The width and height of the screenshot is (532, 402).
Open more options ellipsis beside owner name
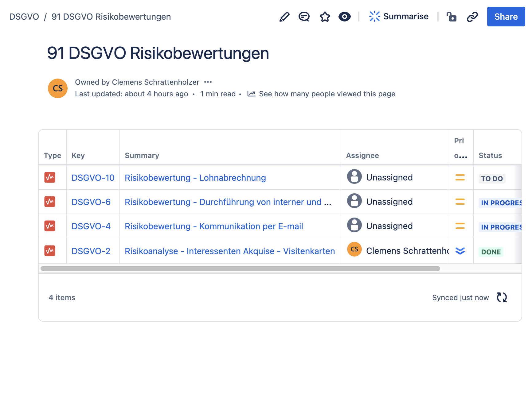[x=208, y=82]
